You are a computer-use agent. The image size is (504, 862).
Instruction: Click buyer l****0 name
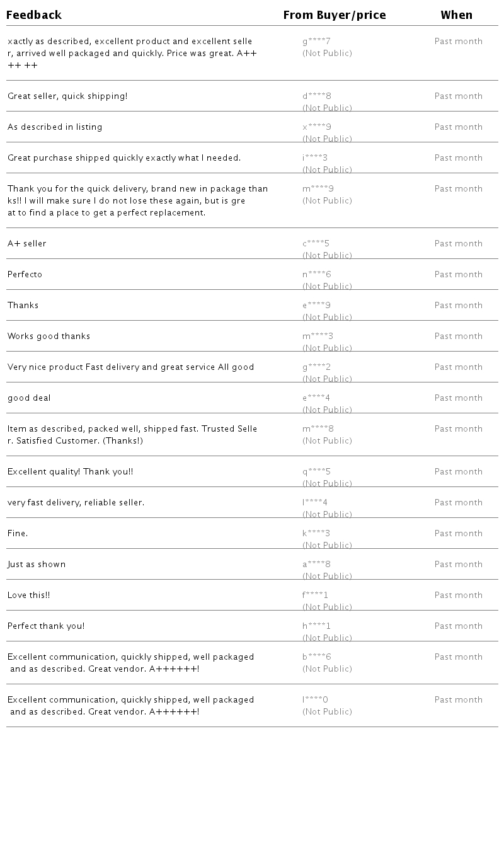click(x=315, y=700)
